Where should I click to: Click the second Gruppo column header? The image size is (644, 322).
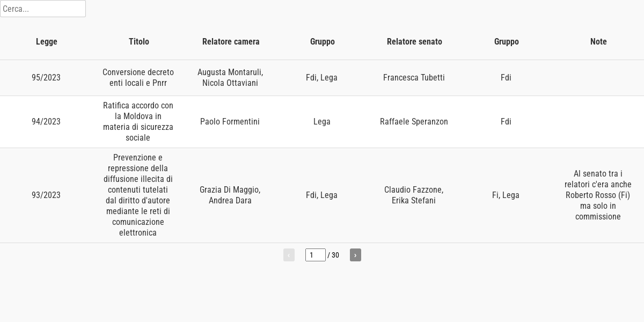(507, 41)
